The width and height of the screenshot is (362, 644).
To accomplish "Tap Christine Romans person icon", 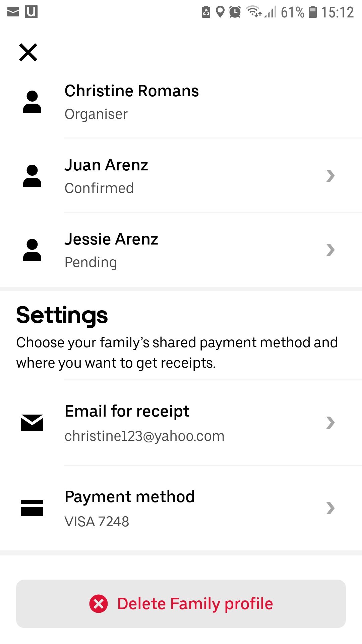I will pos(32,102).
